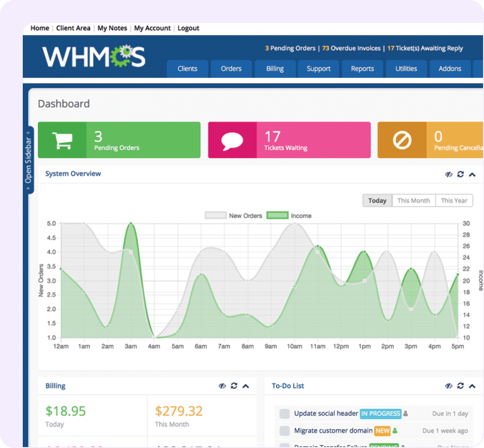
Task: Open the 73 Overdue Invoices link
Action: point(353,48)
